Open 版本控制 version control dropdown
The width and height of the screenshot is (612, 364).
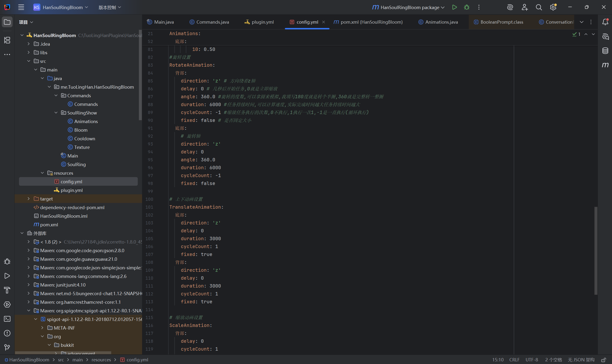[x=110, y=7]
